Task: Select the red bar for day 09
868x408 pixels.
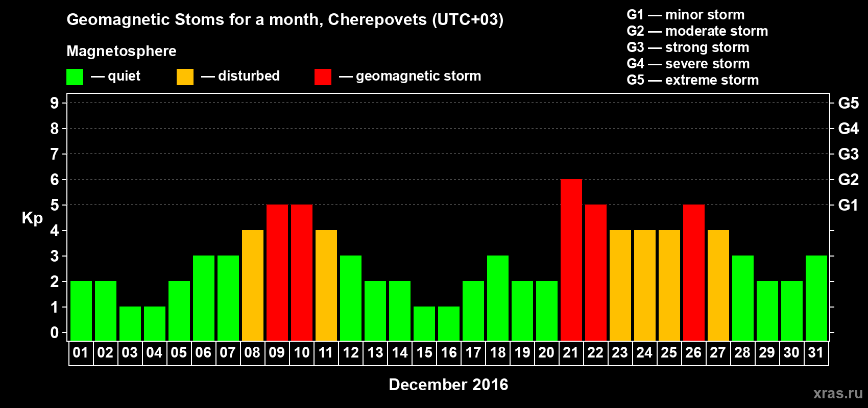Action: click(x=277, y=273)
